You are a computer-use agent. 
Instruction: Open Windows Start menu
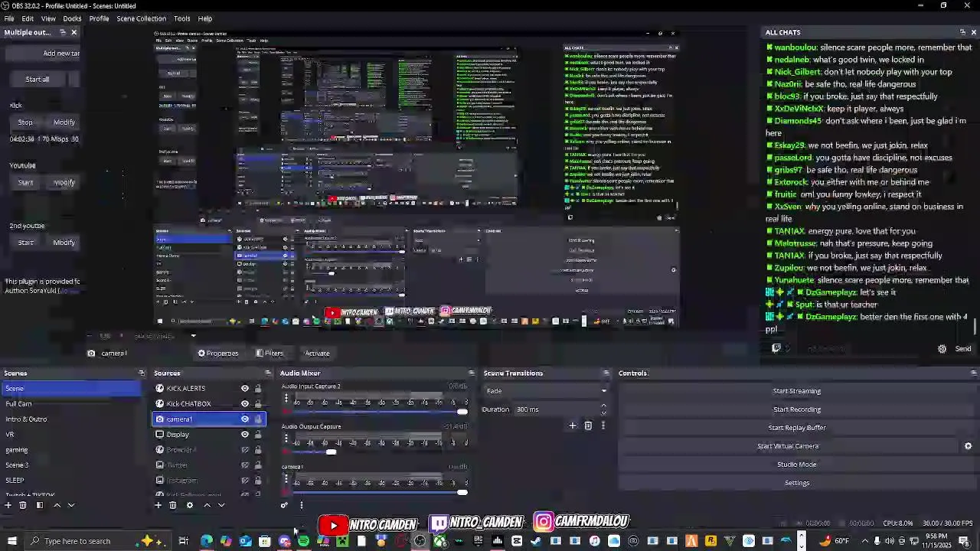11,541
